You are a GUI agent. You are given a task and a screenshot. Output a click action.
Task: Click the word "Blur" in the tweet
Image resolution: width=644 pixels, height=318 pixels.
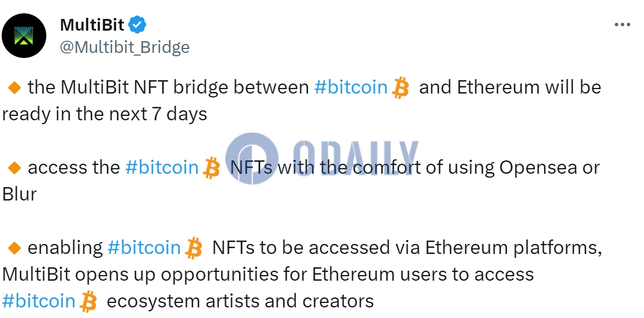pyautogui.click(x=20, y=194)
